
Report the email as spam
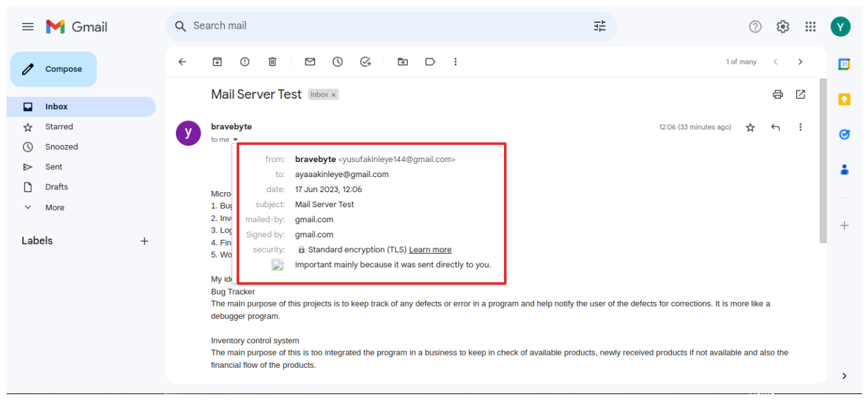[x=244, y=61]
